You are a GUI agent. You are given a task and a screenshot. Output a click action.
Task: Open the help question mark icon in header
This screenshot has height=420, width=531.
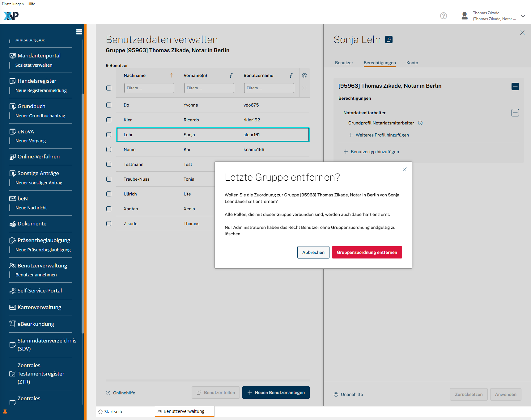click(443, 16)
